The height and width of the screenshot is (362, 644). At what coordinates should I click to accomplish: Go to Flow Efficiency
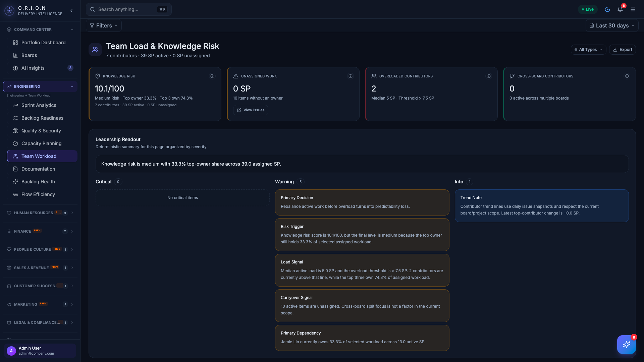click(x=42, y=194)
